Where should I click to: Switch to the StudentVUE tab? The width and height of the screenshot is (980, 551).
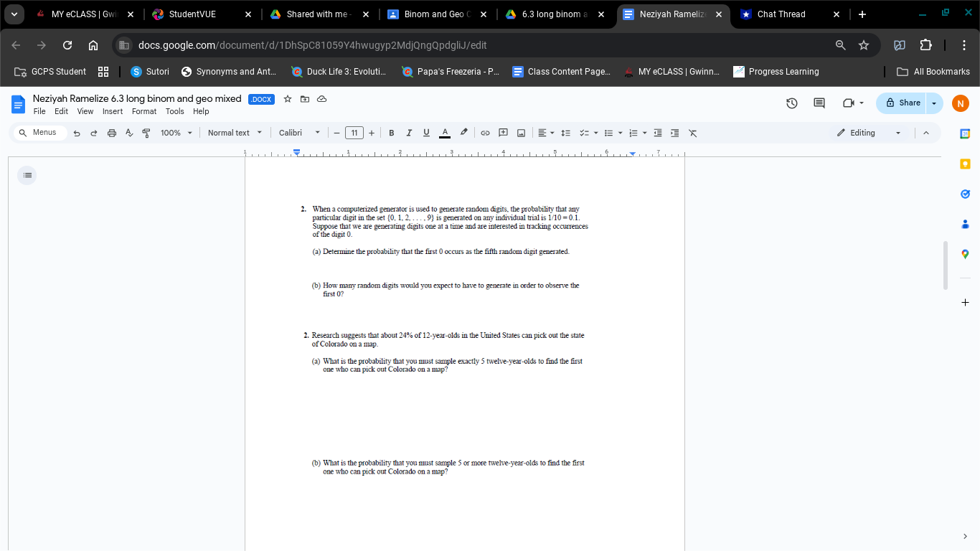tap(202, 14)
